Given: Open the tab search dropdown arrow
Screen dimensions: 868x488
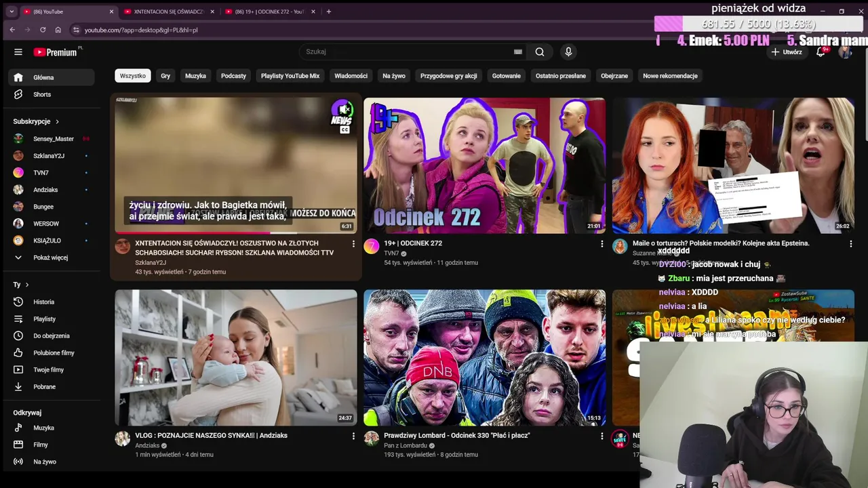Looking at the screenshot, I should coord(12,12).
